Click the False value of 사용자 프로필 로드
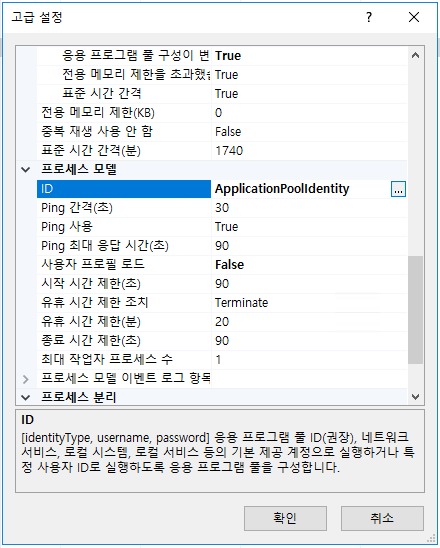The image size is (440, 548). (x=309, y=265)
